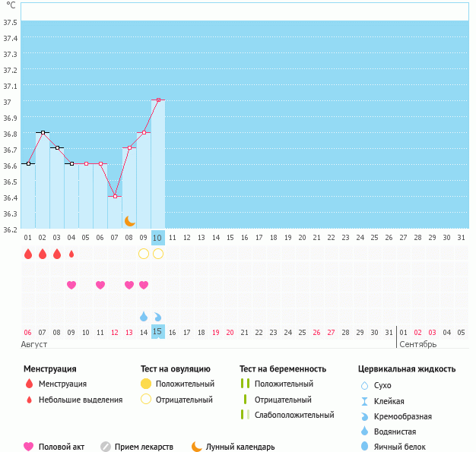476x452 pixels.
Task: Select the temperature point at 37.0 on day 10
Action: tap(158, 100)
